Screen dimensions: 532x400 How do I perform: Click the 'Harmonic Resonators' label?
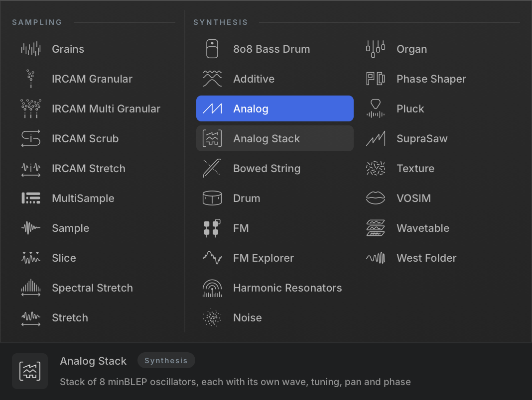(x=287, y=288)
